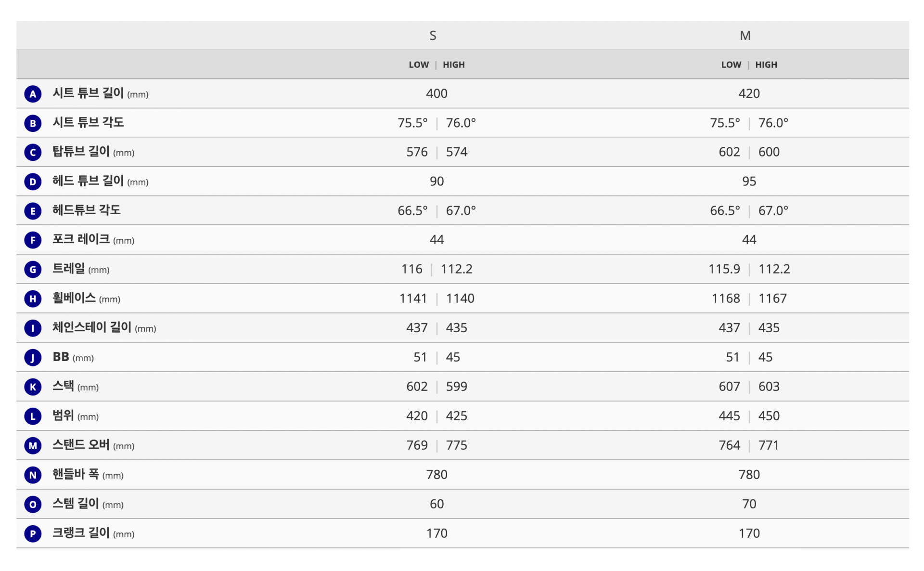Click the HIGH label under size M
The height and width of the screenshot is (571, 924).
pos(766,65)
